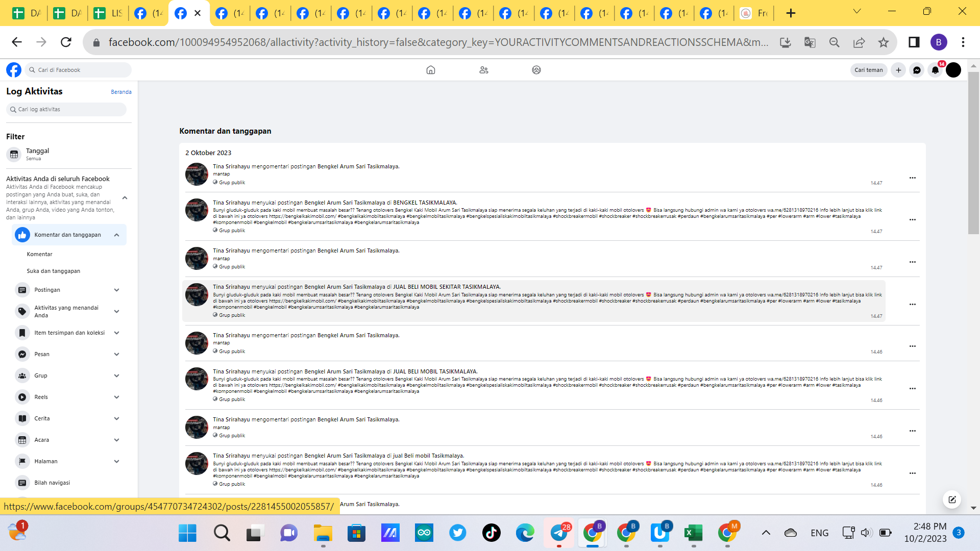Open TikTok from the Windows taskbar

tap(492, 533)
